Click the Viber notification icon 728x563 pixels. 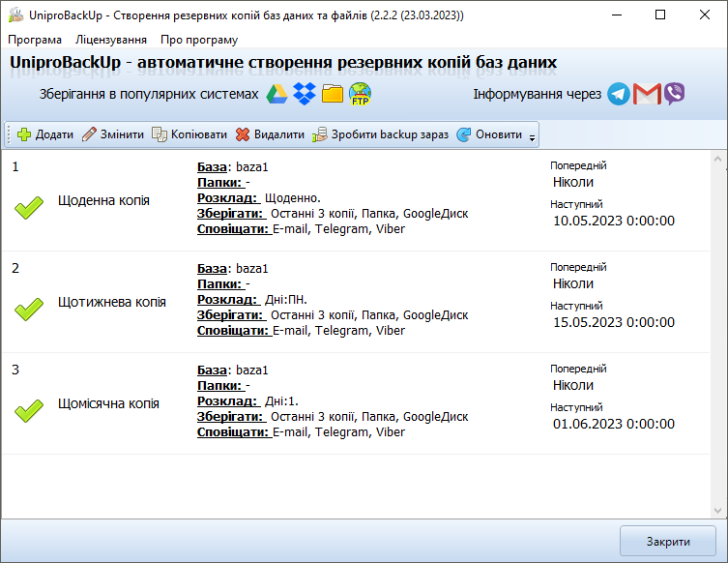coord(674,94)
